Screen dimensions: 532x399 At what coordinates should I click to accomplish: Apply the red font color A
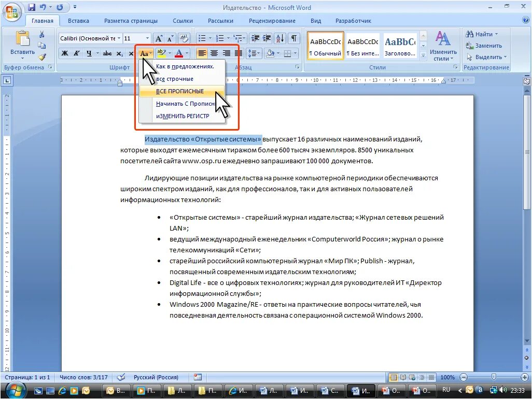(179, 53)
